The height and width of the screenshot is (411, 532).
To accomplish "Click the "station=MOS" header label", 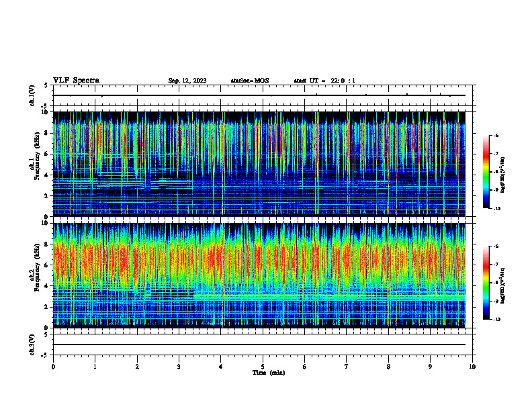I will point(250,81).
